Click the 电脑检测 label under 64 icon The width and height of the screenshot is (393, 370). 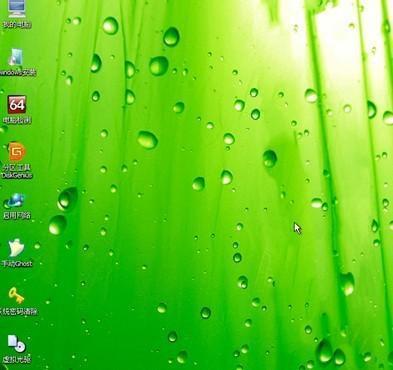[17, 120]
